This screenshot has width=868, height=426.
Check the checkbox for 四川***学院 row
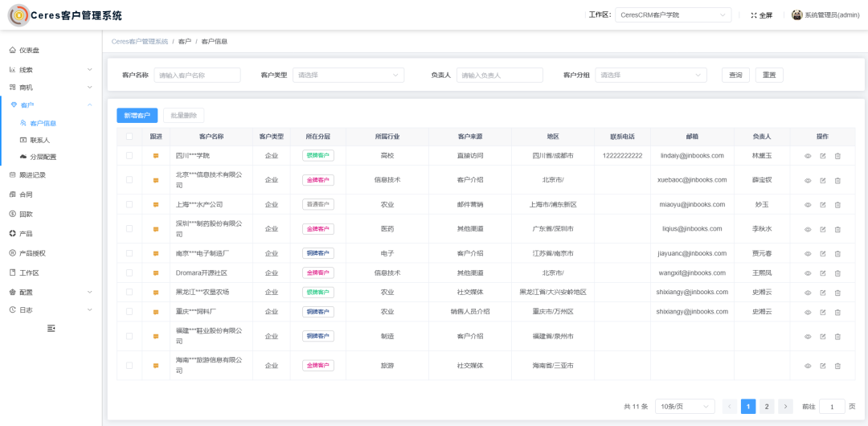point(129,156)
